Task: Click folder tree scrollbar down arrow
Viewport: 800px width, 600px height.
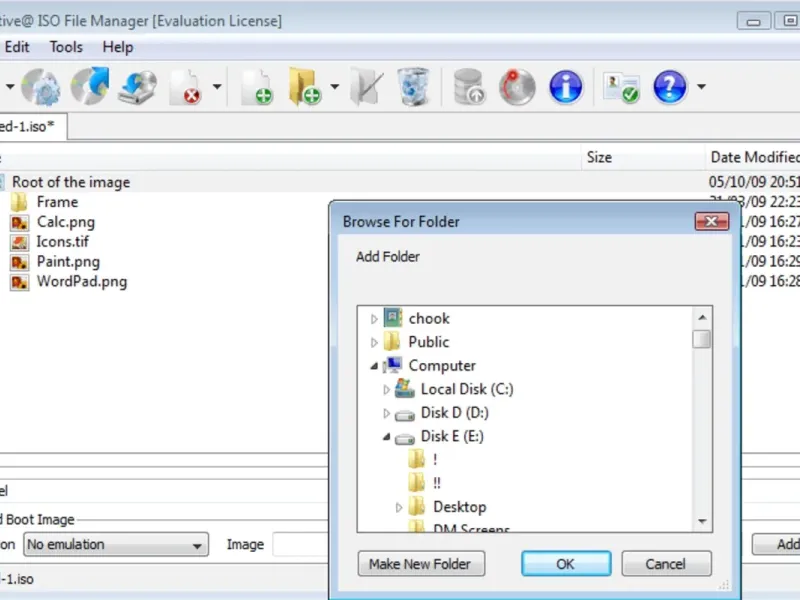Action: pyautogui.click(x=703, y=521)
